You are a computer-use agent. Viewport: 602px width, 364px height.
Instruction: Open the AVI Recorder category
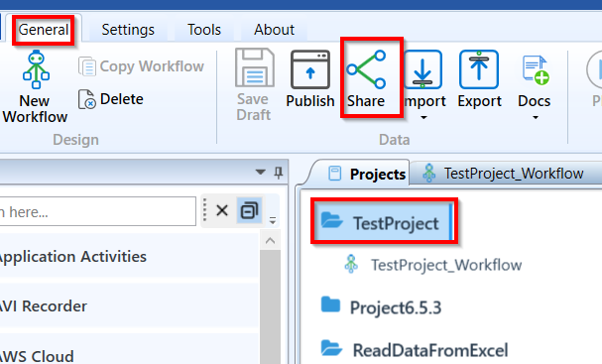tap(129, 305)
